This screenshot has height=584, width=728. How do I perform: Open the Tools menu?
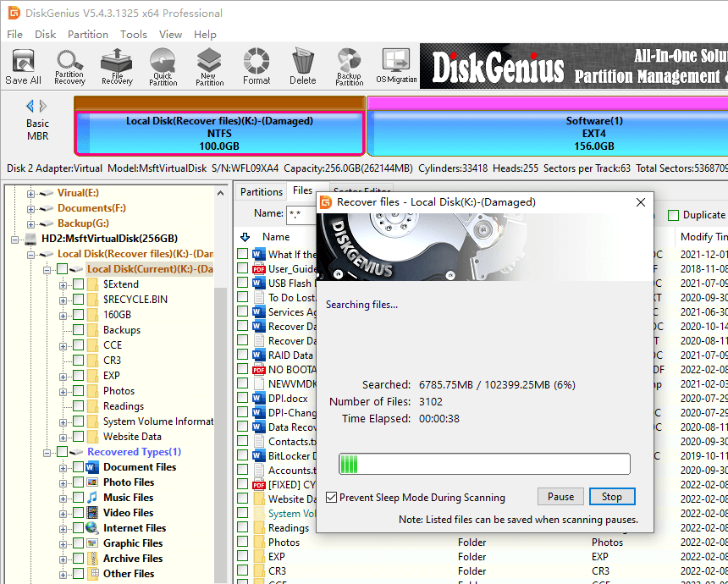[x=133, y=35]
